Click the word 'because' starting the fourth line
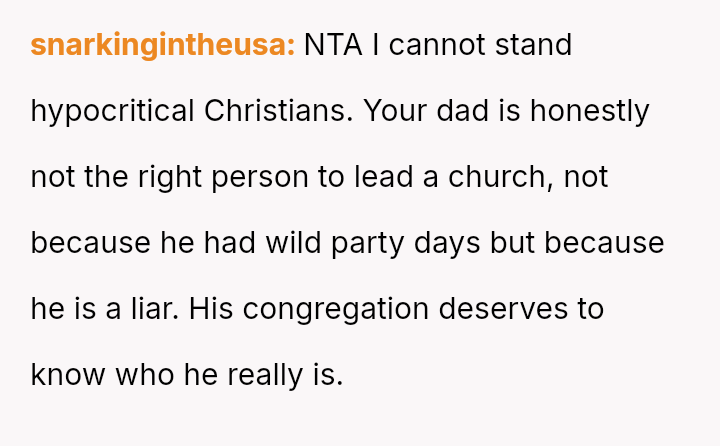This screenshot has width=720, height=446. pyautogui.click(x=91, y=243)
